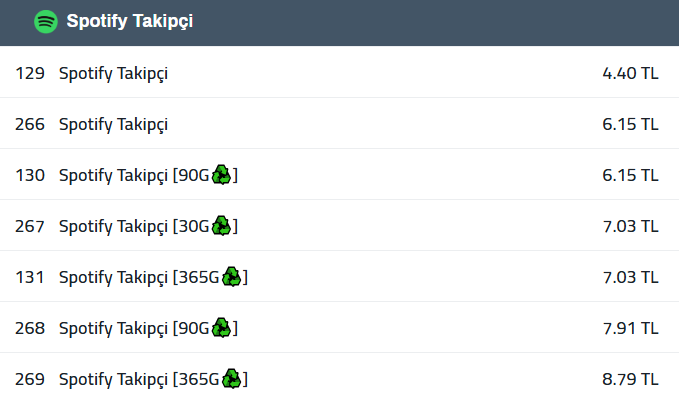The height and width of the screenshot is (403, 679).
Task: Choose Spotify Takipçi [90G] service 268
Action: (x=340, y=328)
